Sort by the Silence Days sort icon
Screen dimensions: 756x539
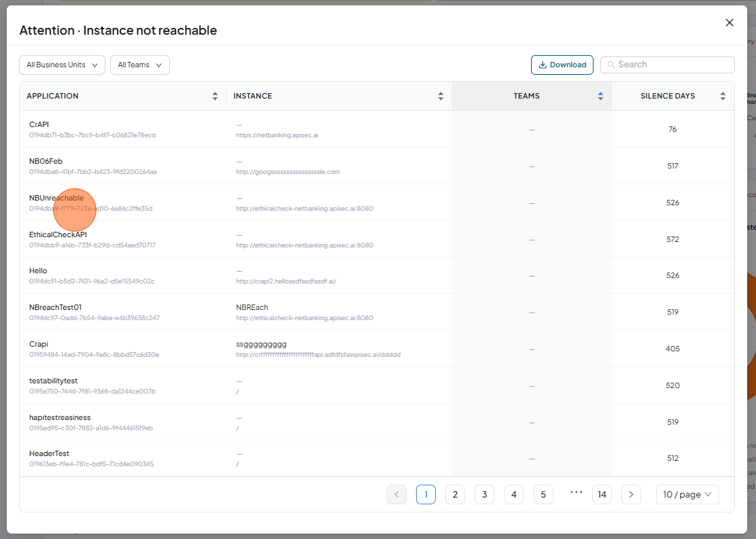click(723, 96)
